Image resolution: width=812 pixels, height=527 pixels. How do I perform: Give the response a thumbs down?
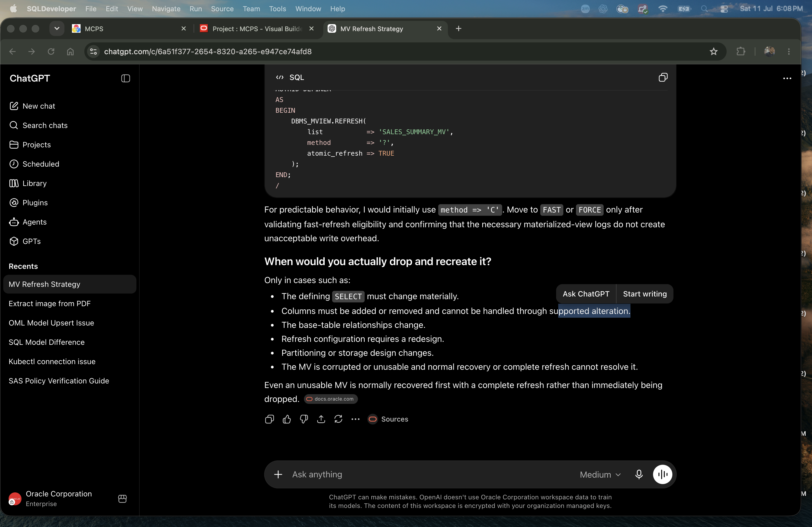click(x=304, y=419)
